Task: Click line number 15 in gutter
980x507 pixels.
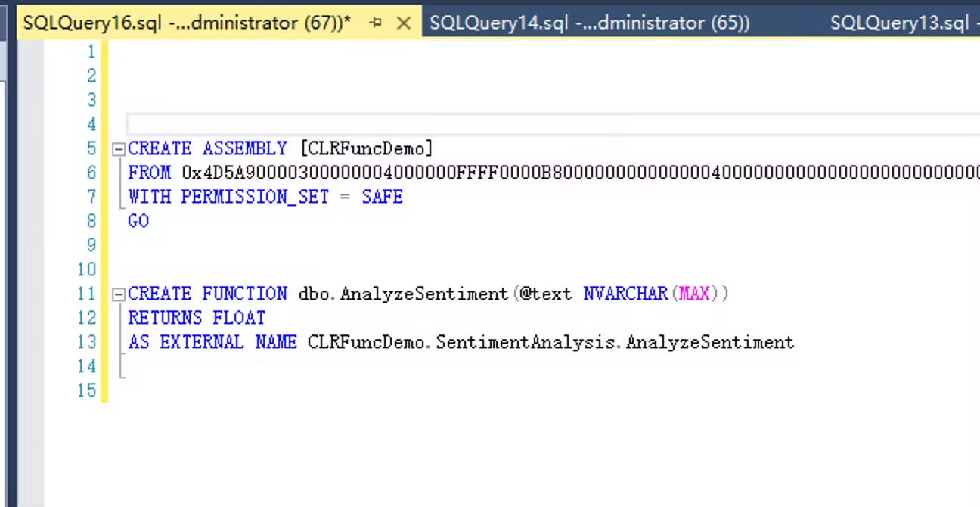Action: coord(87,390)
